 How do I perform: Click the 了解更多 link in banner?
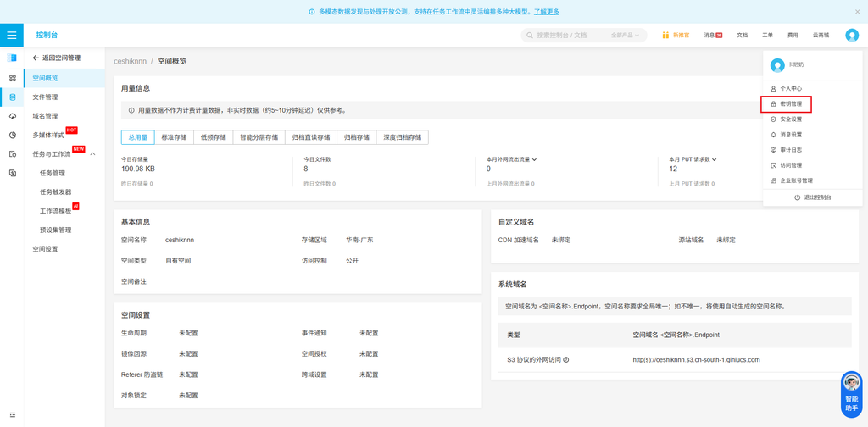tap(547, 12)
